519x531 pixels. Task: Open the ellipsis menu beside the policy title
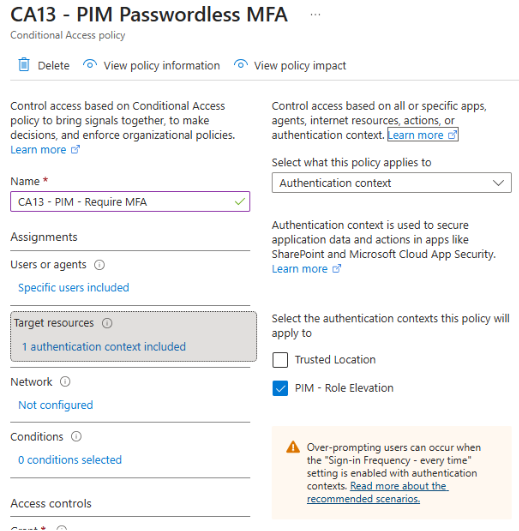click(x=315, y=15)
